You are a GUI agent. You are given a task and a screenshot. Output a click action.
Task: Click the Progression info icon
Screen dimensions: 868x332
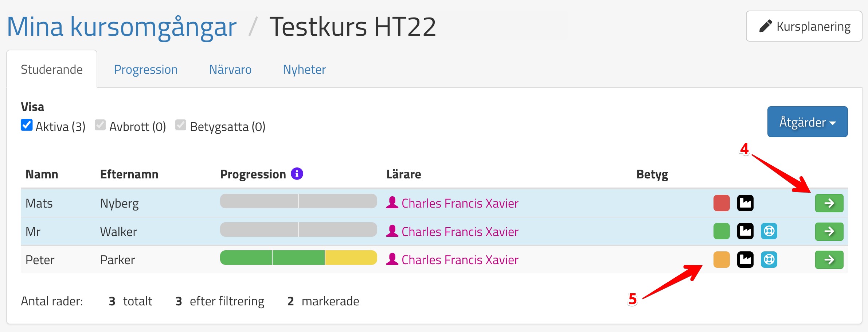click(297, 174)
